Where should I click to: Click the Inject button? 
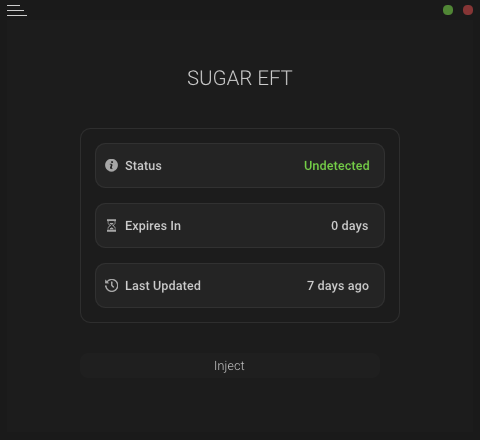click(x=230, y=366)
